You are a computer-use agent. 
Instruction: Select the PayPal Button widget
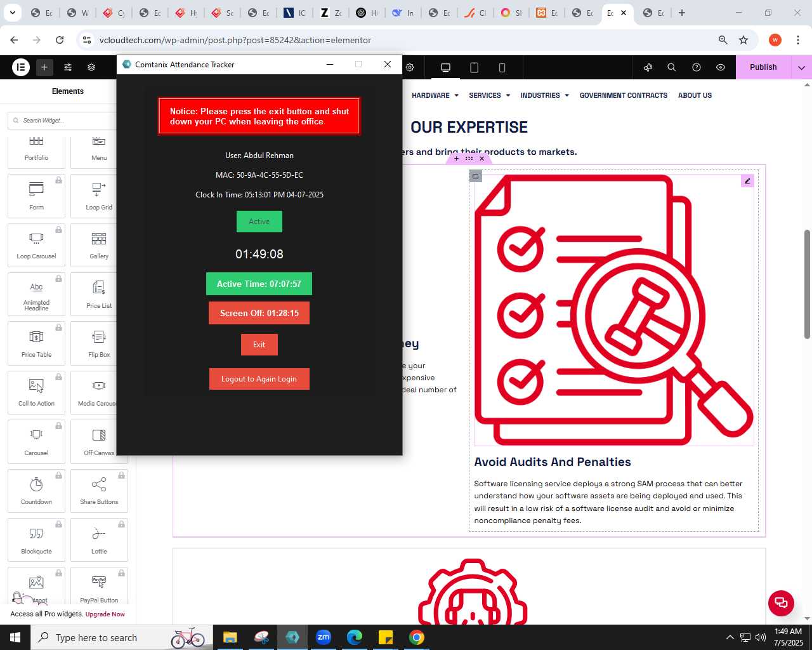(99, 587)
